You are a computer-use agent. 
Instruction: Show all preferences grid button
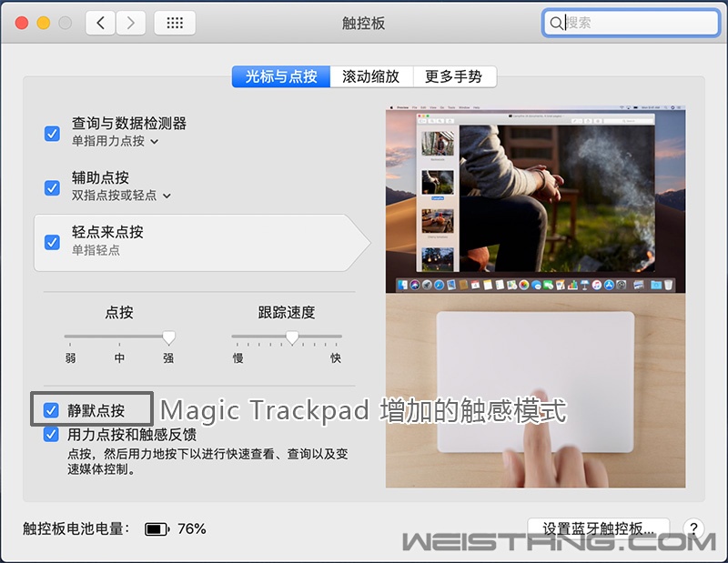pyautogui.click(x=175, y=23)
